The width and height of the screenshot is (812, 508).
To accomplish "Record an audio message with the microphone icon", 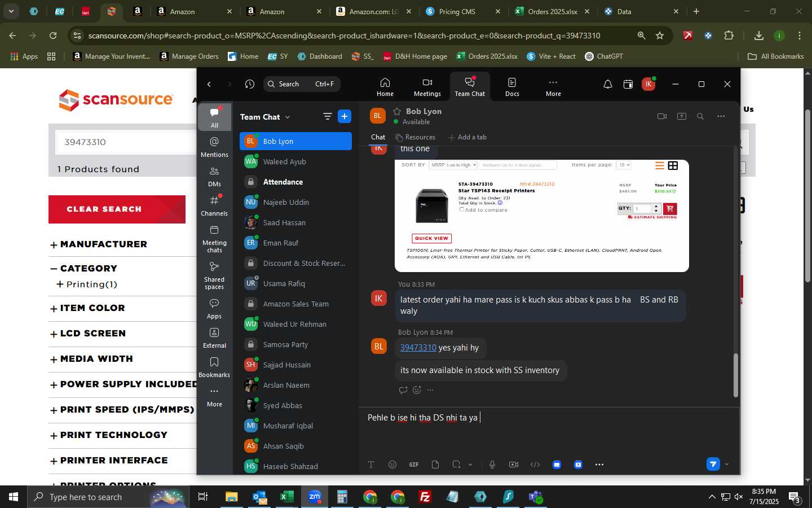I will coord(492,465).
